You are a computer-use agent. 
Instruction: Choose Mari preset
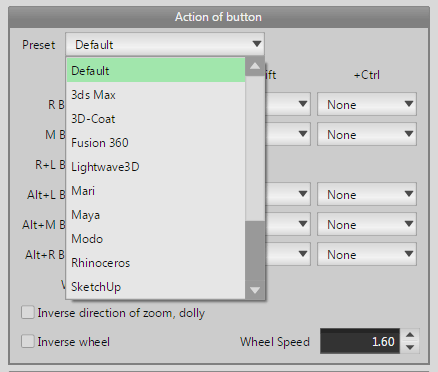coord(156,191)
